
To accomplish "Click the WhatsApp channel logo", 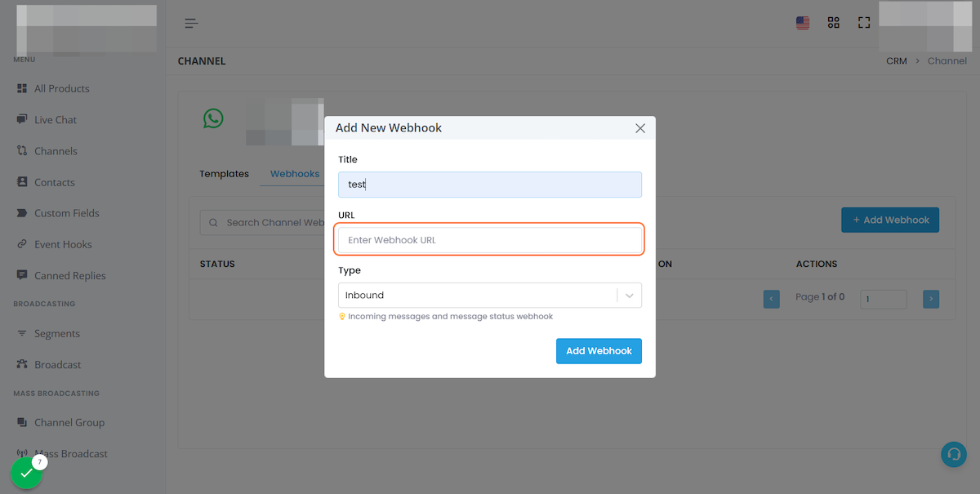I will 213,119.
